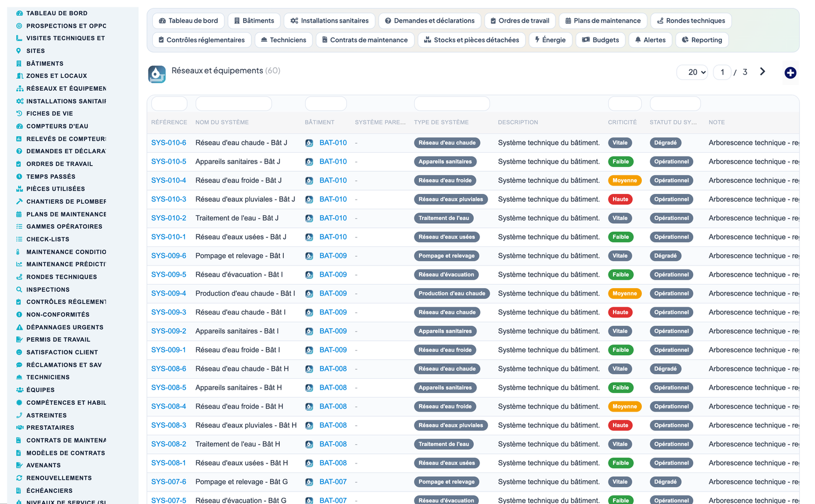Click the Type de système filter box
Viewport: 815px width, 504px height.
452,104
